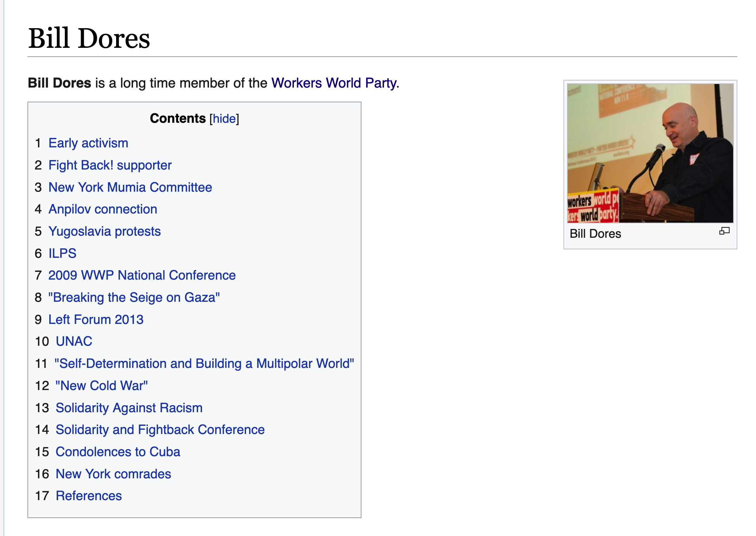Go to Condolences to Cuba section
This screenshot has height=536, width=756.
(x=118, y=452)
